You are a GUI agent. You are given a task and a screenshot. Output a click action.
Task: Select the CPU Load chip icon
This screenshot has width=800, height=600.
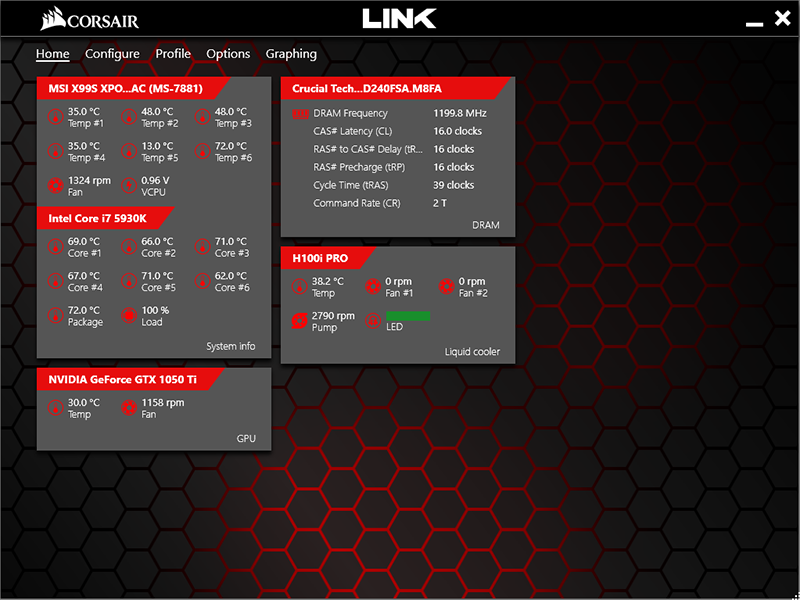click(x=129, y=316)
